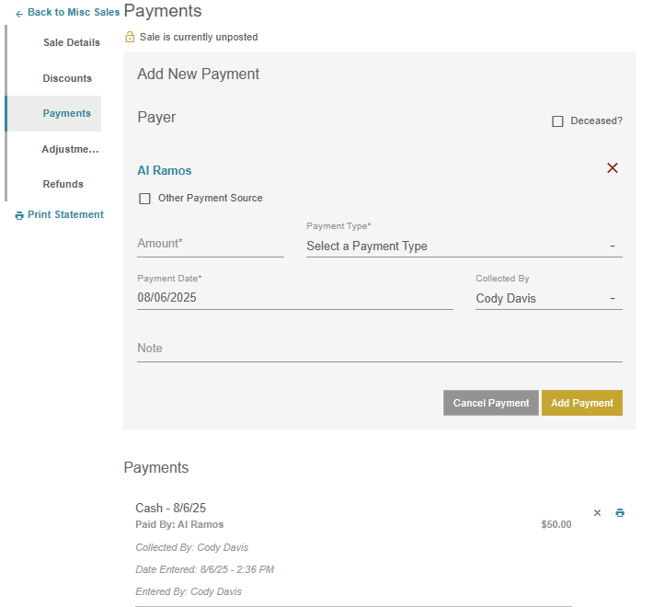Click the Al Ramos payer link

tap(164, 171)
